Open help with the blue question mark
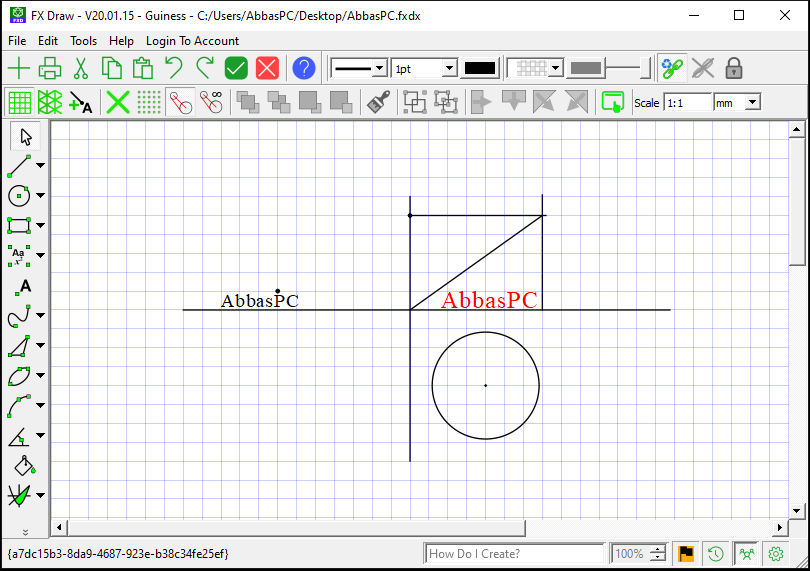 (x=304, y=68)
